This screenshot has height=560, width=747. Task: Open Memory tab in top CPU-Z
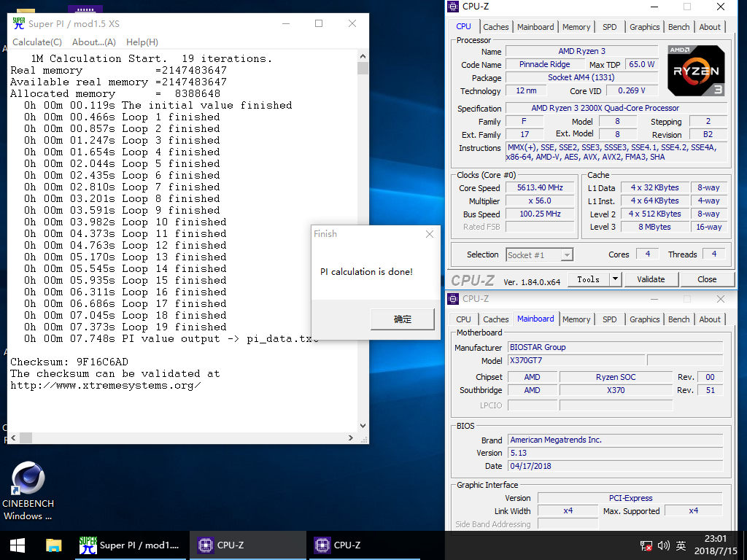coord(576,27)
